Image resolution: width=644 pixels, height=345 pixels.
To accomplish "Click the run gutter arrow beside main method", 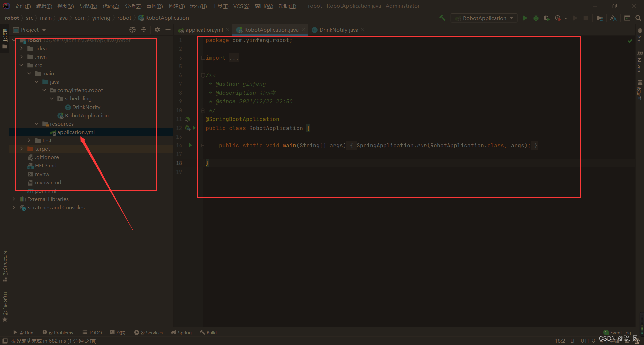I will tap(191, 145).
